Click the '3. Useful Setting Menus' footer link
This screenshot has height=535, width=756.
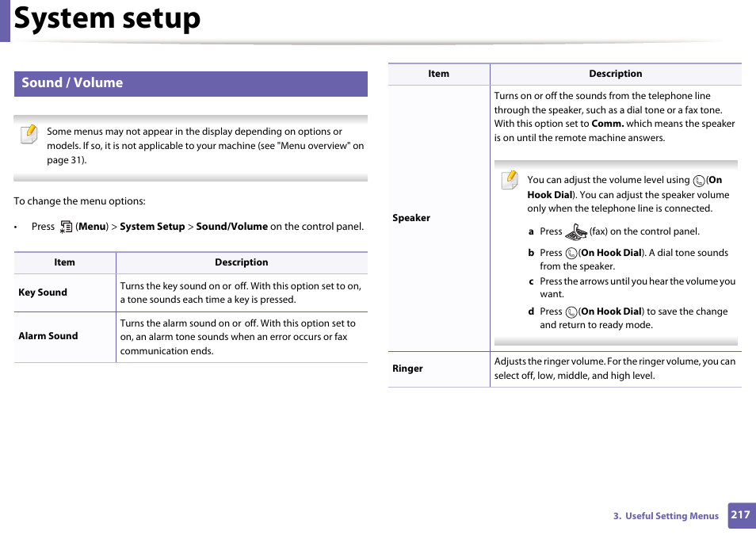666,516
